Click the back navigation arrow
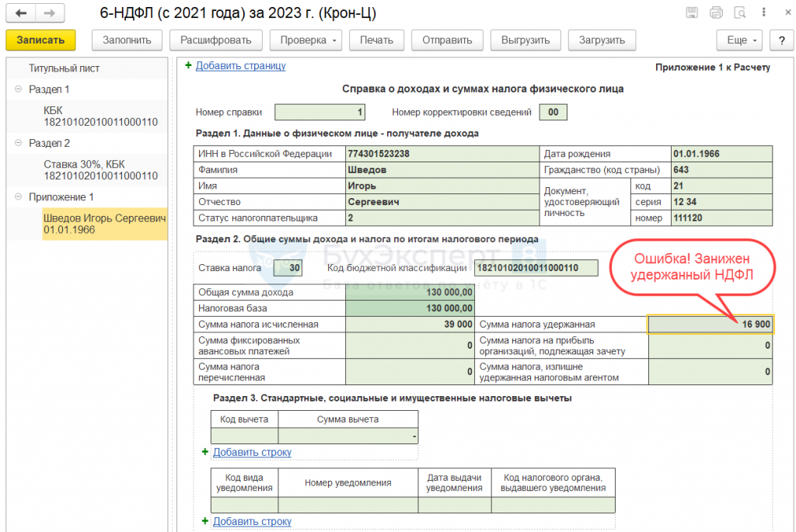This screenshot has width=796, height=532. (x=20, y=14)
